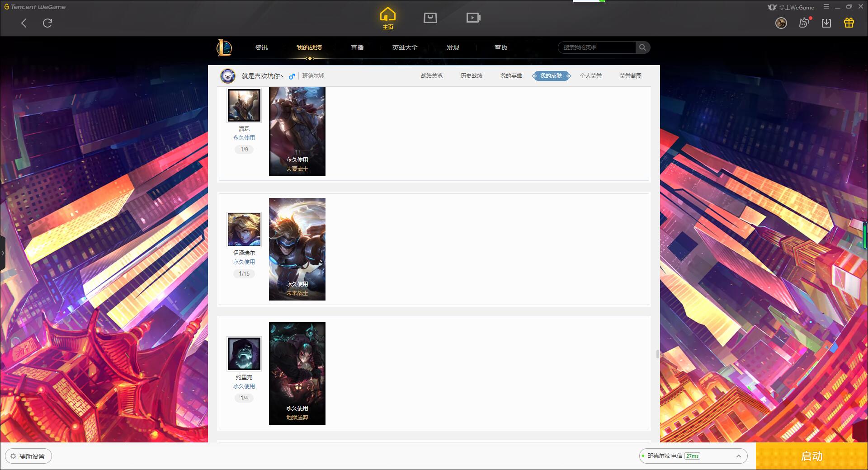Open the gift box icon
This screenshot has width=868, height=470.
pos(849,23)
